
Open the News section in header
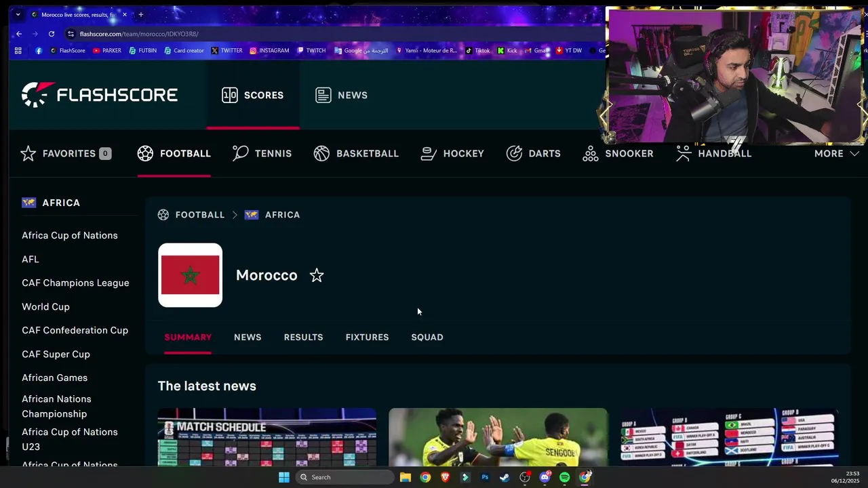pos(341,95)
